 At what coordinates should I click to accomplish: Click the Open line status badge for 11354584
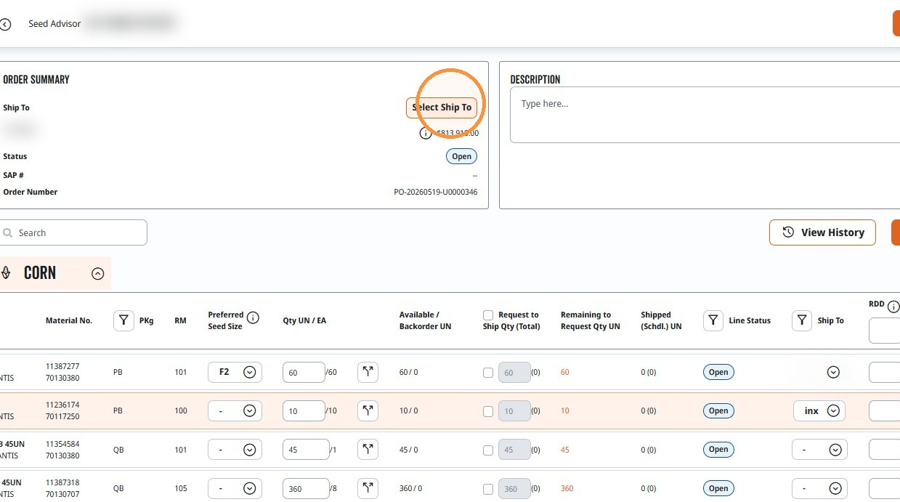pyautogui.click(x=718, y=449)
